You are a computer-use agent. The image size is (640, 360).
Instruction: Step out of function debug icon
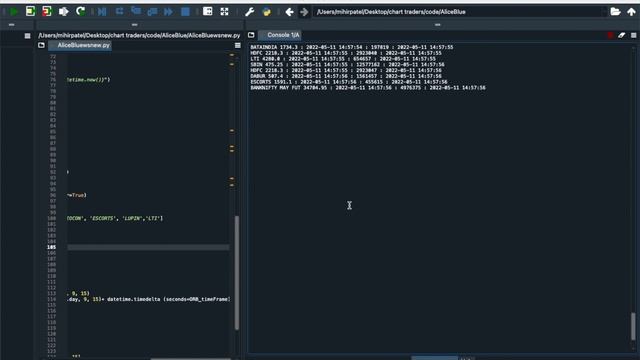(152, 11)
